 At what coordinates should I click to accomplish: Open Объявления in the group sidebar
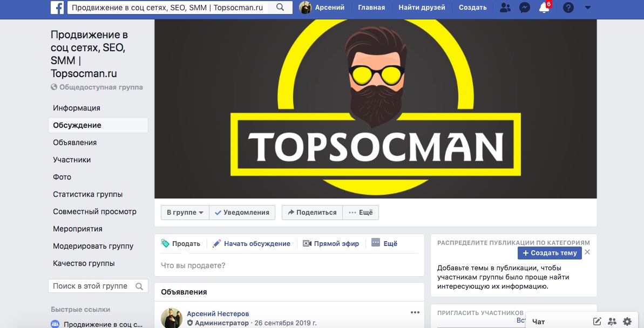(x=74, y=142)
